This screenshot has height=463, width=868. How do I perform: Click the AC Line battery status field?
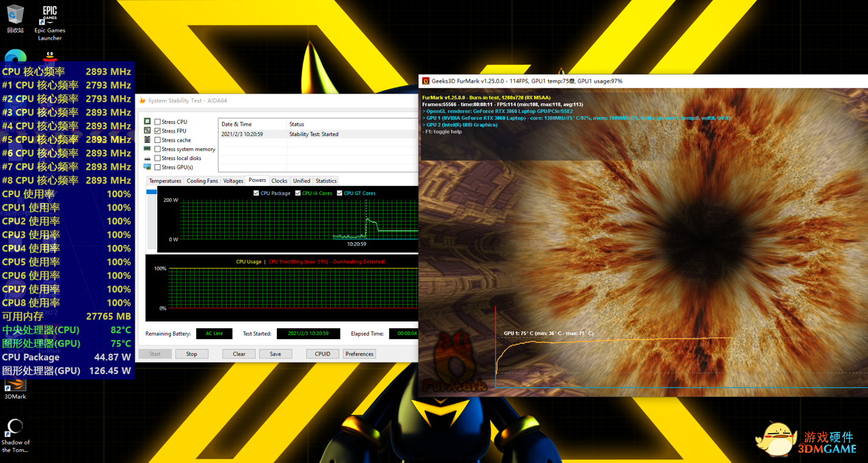point(214,334)
